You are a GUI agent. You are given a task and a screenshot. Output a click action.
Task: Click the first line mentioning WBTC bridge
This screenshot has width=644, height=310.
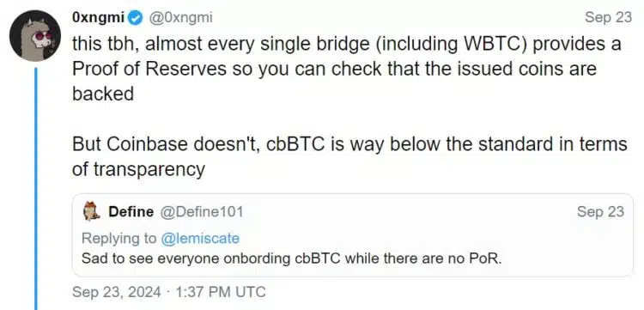coord(347,44)
